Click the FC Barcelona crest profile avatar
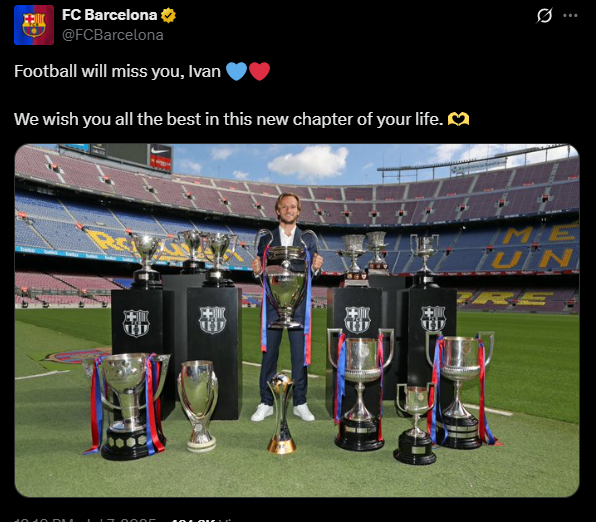Screen dimensions: 596x522 coord(34,25)
